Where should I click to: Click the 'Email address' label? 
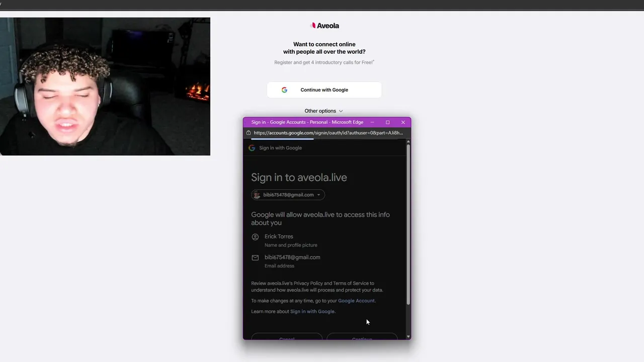click(279, 265)
